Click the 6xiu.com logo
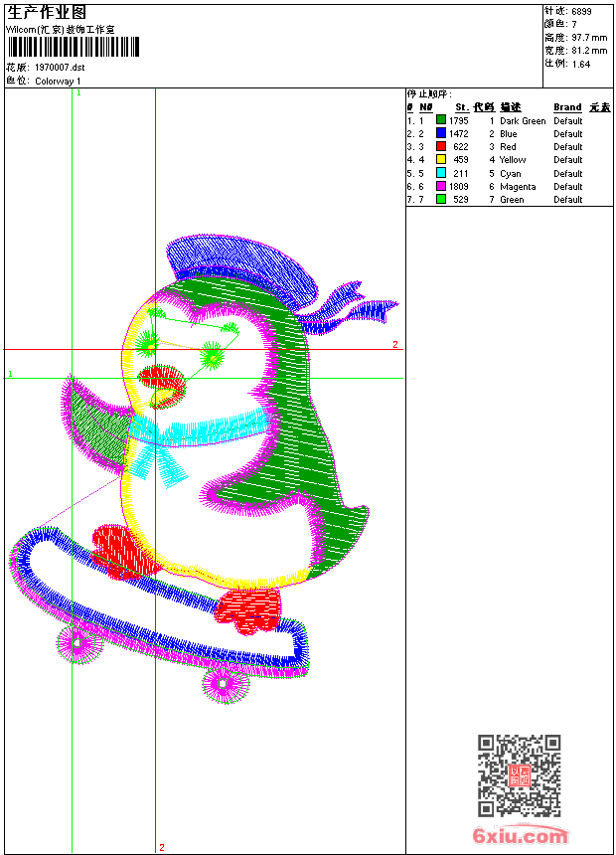The width and height of the screenshot is (616, 855). pos(520,835)
